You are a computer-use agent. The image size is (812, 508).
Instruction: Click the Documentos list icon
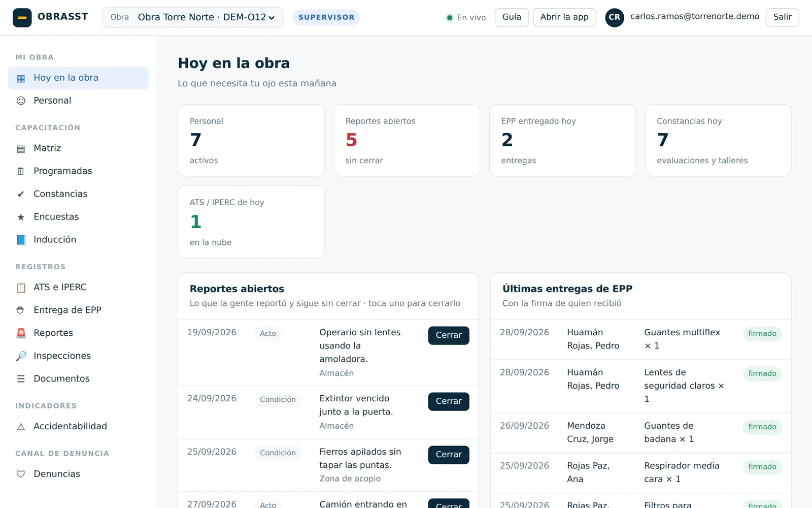tap(21, 379)
